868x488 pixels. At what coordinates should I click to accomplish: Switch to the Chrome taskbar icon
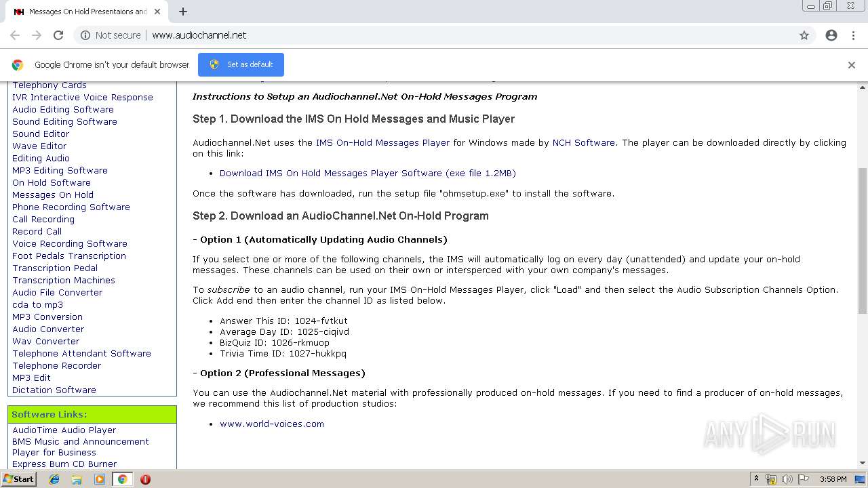(x=122, y=479)
